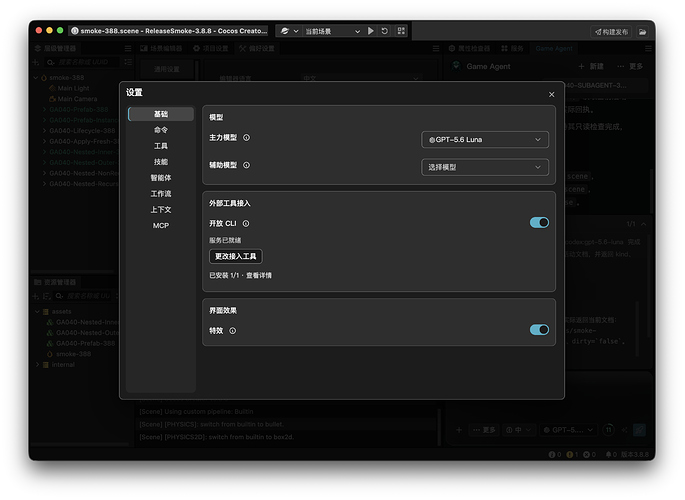
Task: Click the 构建发布 button
Action: 611,32
